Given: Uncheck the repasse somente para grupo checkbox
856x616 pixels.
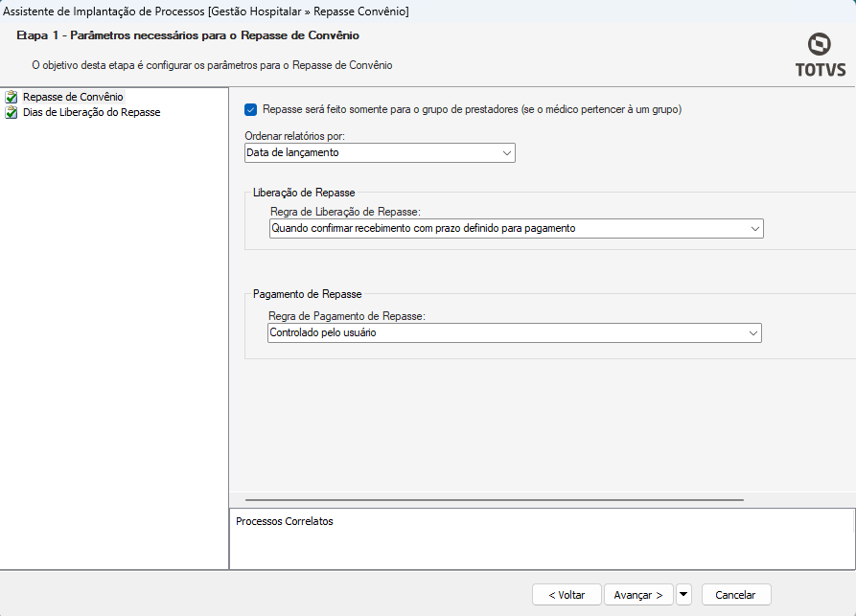Looking at the screenshot, I should coord(251,109).
